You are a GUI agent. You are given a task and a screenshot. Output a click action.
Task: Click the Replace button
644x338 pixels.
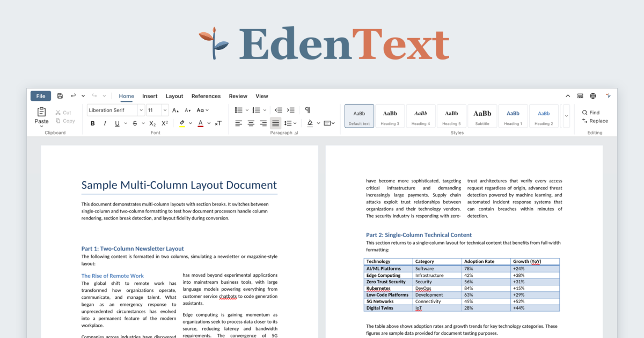pos(595,121)
